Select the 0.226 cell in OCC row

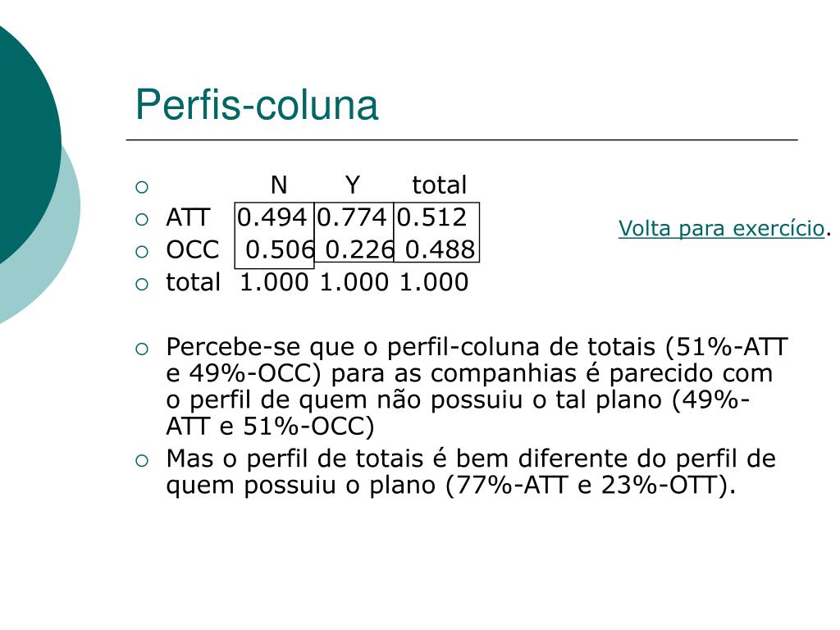(359, 249)
